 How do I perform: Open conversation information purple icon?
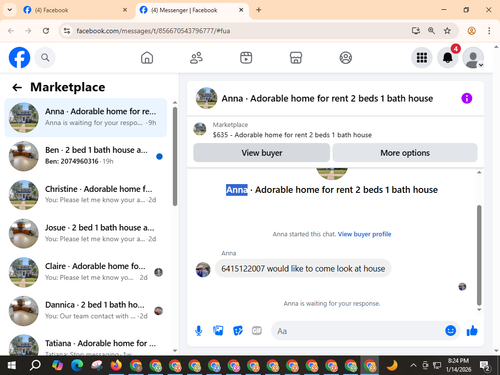pos(467,98)
